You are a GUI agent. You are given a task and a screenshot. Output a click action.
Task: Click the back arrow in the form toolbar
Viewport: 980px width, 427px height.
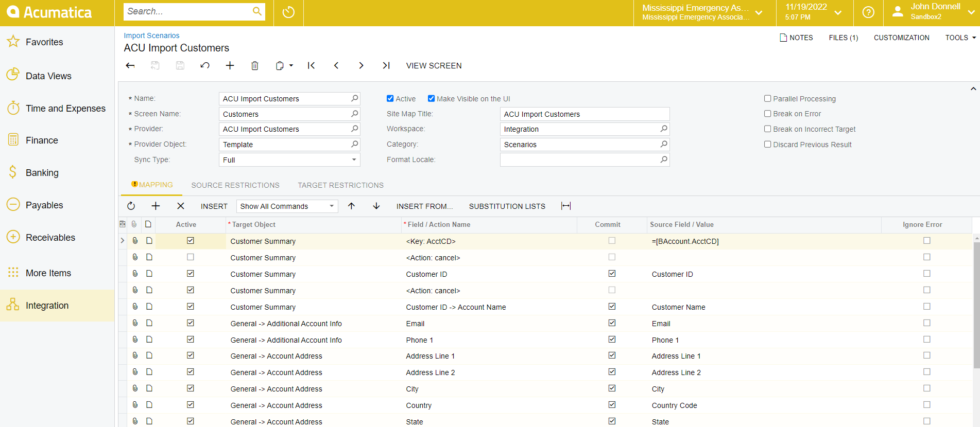pyautogui.click(x=130, y=65)
